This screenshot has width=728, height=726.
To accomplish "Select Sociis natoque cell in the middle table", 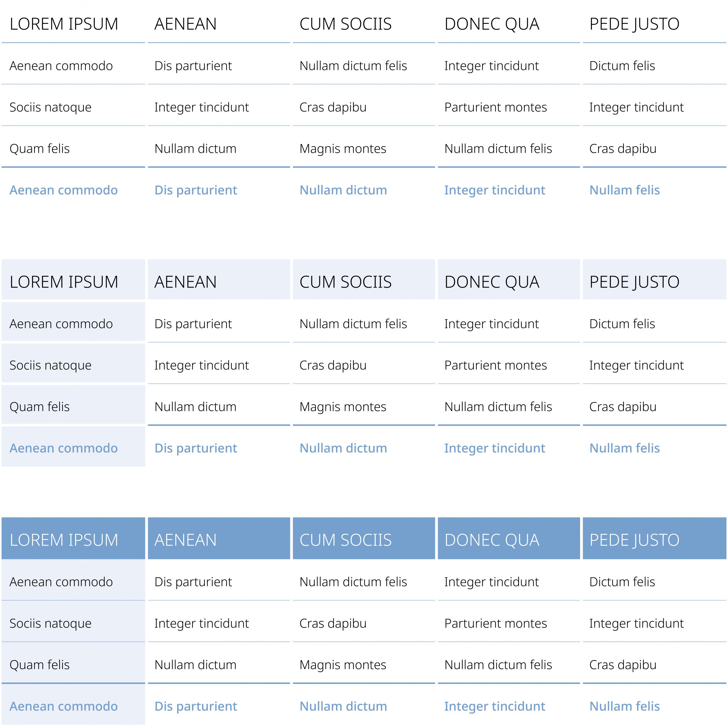I will click(51, 365).
